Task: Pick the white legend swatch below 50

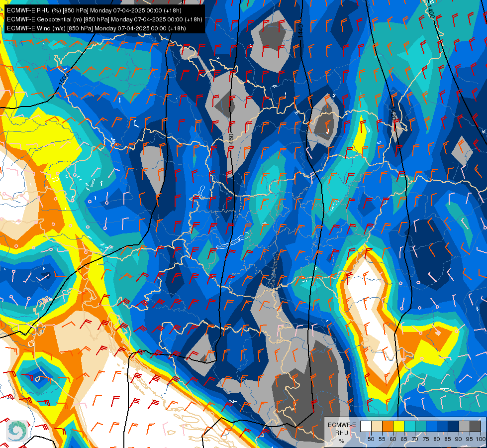Action: [366, 426]
